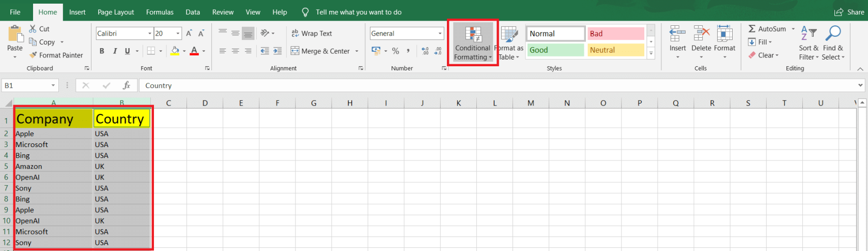
Task: Expand the font name dropdown
Action: [150, 33]
